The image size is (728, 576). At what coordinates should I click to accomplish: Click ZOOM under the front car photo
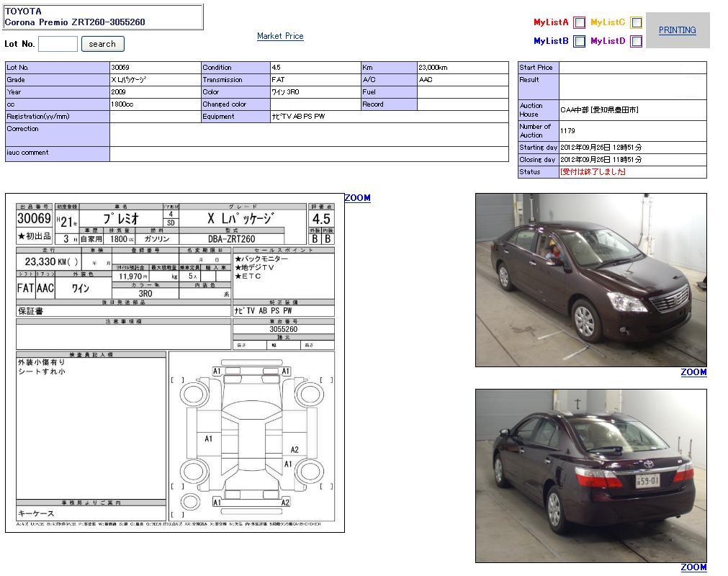(x=693, y=372)
